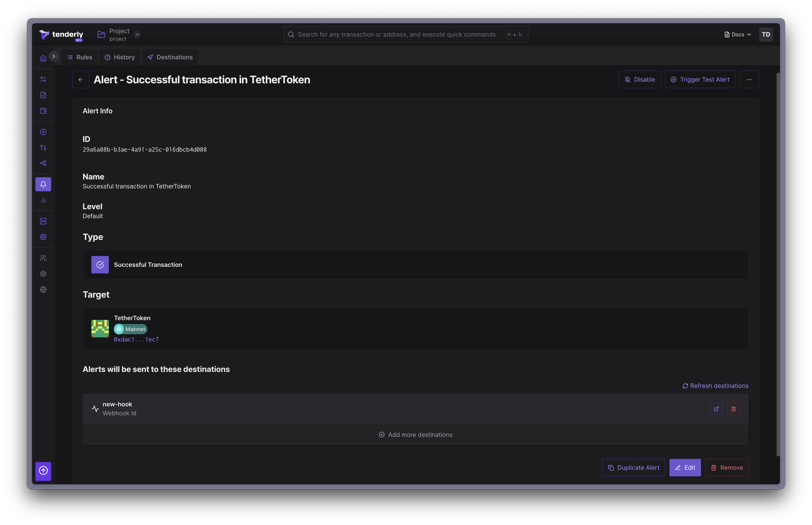Image resolution: width=812 pixels, height=525 pixels.
Task: Delete the new-hook destination with trash icon
Action: pos(733,409)
